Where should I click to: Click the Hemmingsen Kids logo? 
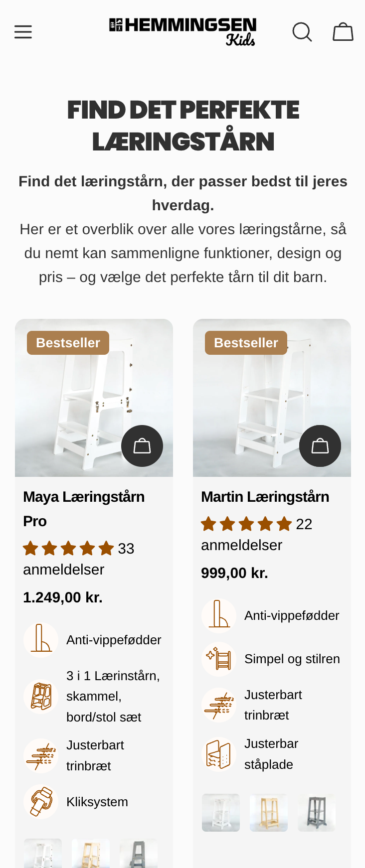(183, 32)
